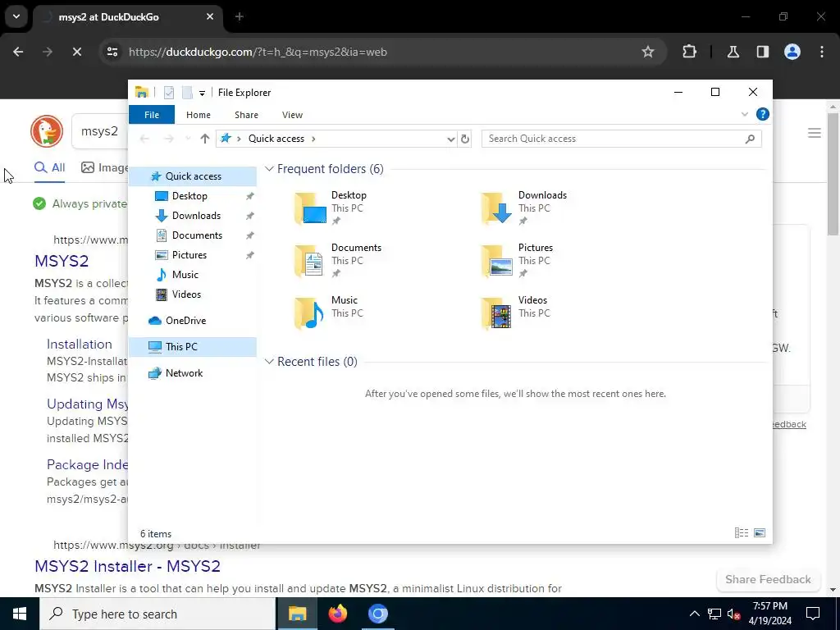Open Firefox from the taskbar
Viewport: 840px width, 630px height.
(337, 614)
